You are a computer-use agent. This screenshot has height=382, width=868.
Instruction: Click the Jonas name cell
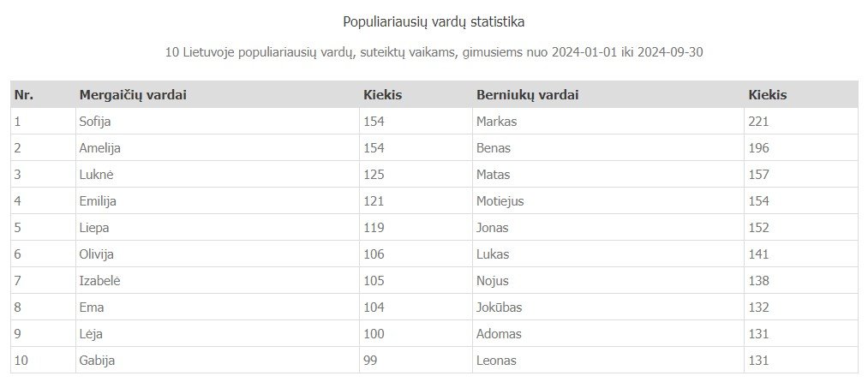click(x=608, y=228)
